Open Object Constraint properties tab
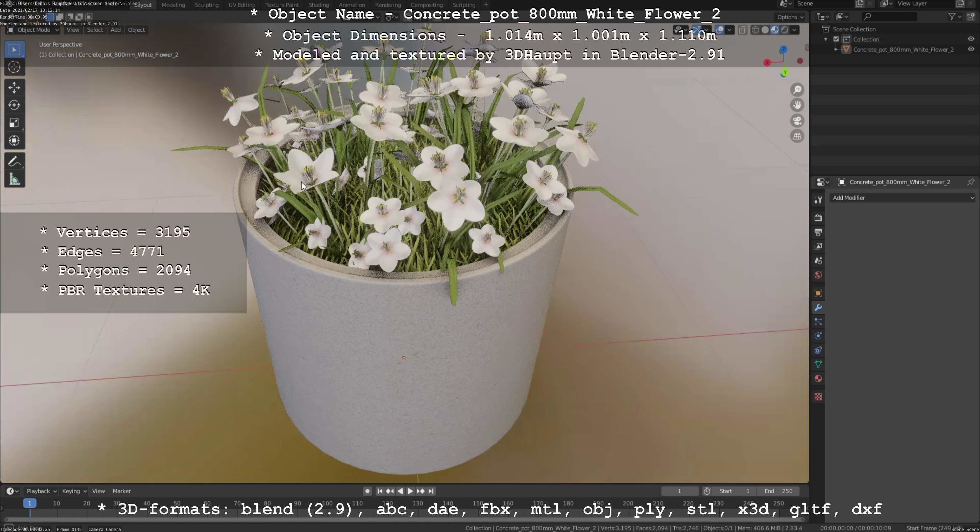The image size is (980, 532). tap(818, 350)
